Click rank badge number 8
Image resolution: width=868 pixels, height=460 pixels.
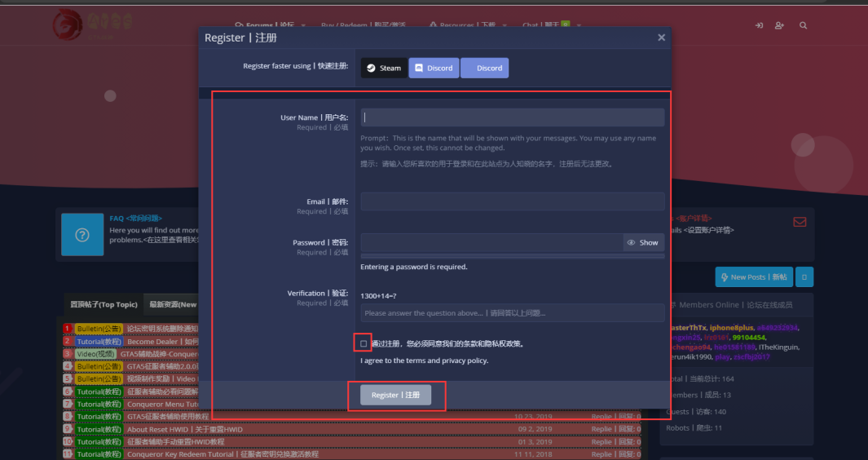click(x=68, y=416)
